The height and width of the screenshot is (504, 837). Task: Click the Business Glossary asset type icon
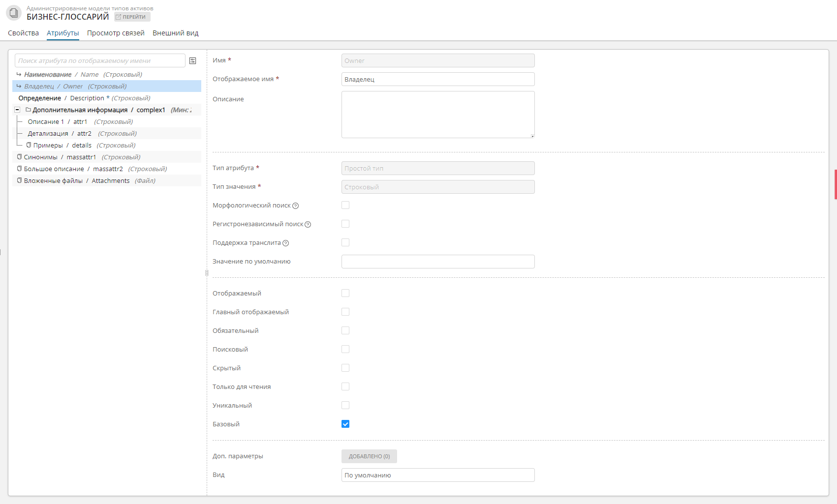[x=14, y=13]
